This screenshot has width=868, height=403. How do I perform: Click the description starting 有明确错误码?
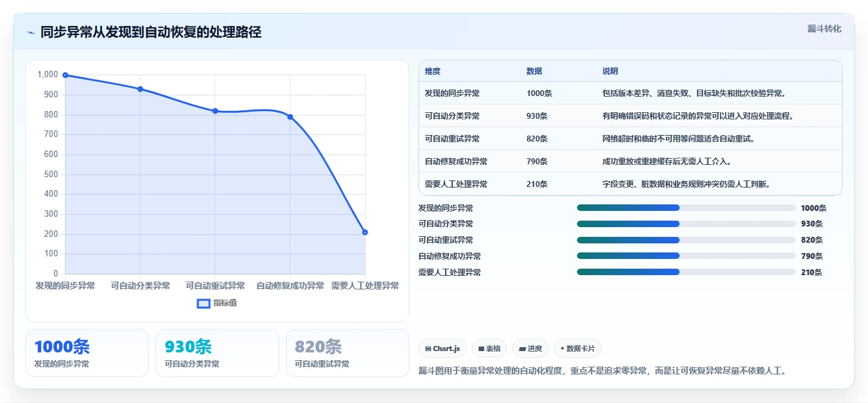point(699,116)
